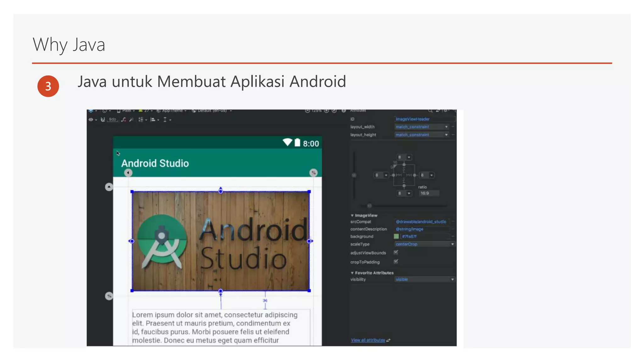
Task: Toggle the aspect ratio corner triangle
Action: (x=395, y=166)
